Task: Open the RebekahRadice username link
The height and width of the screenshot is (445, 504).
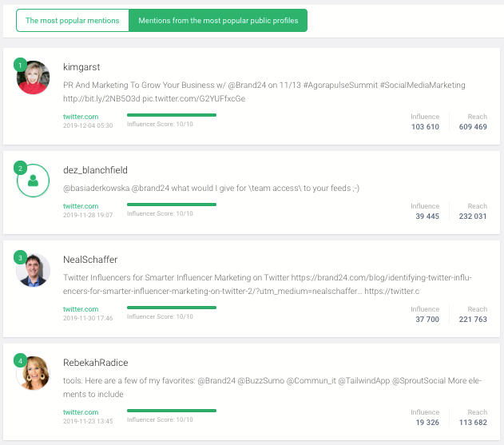Action: pos(96,363)
